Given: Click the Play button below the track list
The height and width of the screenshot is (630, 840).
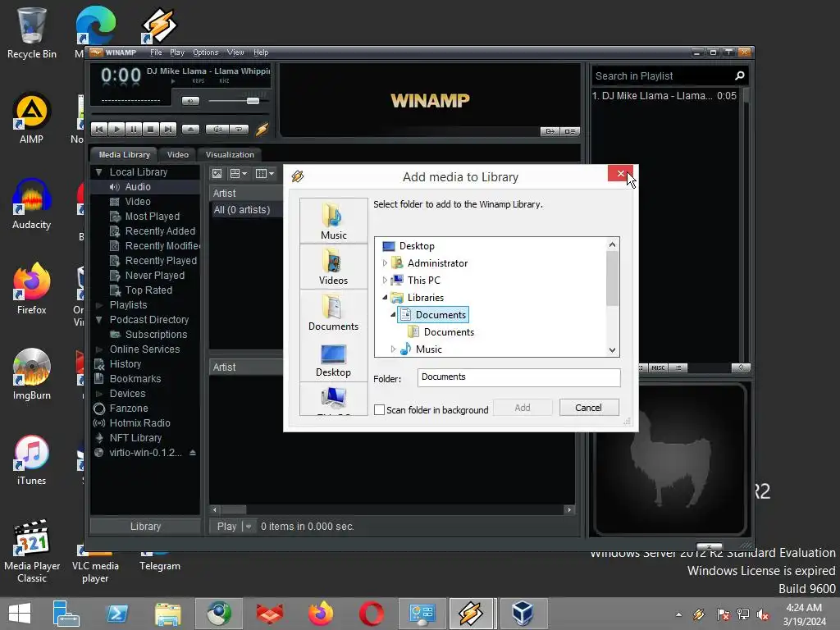Looking at the screenshot, I should click(226, 527).
